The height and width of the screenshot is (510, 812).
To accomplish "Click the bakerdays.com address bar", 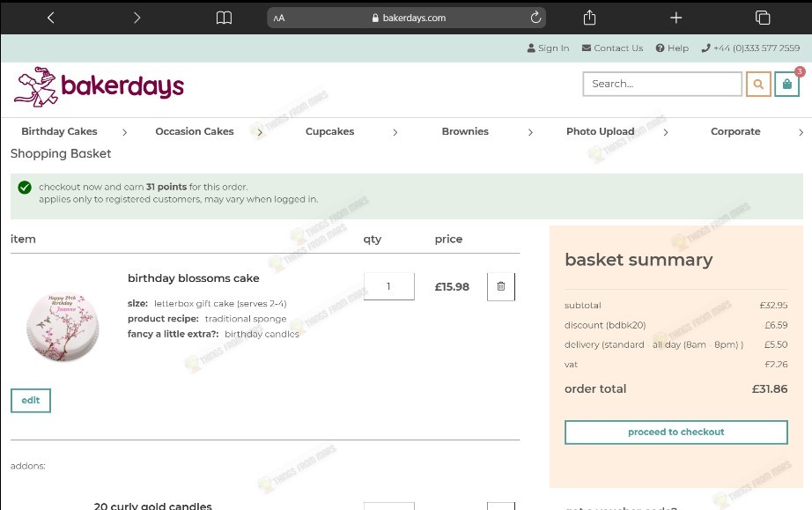I will (407, 18).
